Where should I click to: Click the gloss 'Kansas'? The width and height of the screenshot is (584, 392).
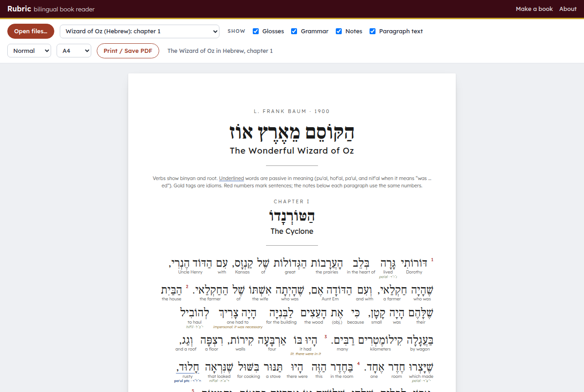[242, 272]
